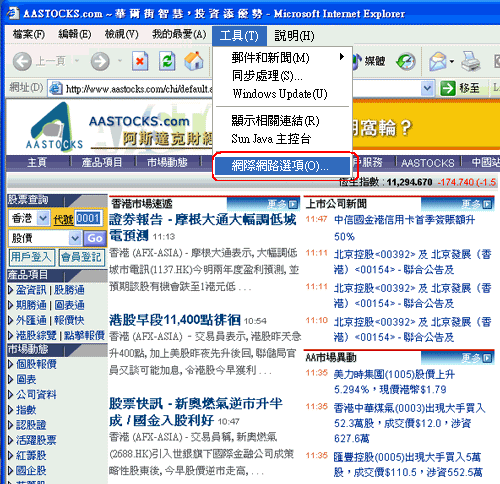Open the 產品項目 navigation tab
The width and height of the screenshot is (500, 484).
(102, 163)
